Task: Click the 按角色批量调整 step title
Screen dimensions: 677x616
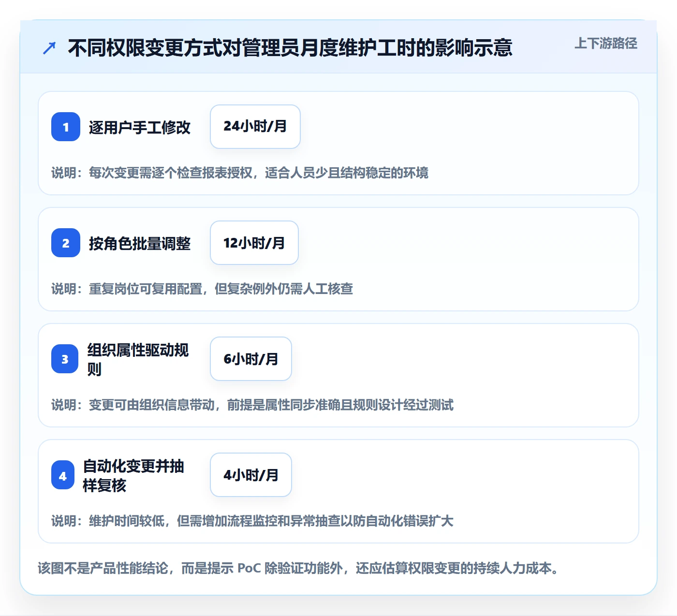Action: [140, 243]
